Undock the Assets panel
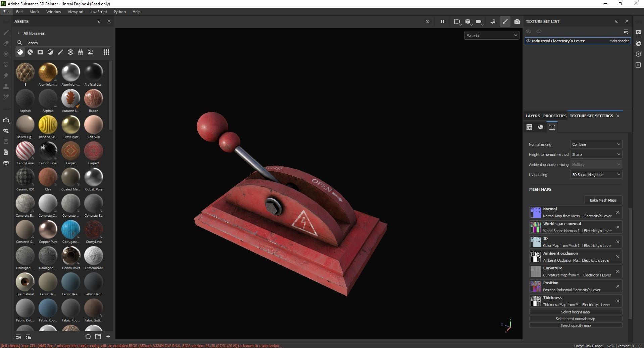Image resolution: width=644 pixels, height=348 pixels. (99, 21)
